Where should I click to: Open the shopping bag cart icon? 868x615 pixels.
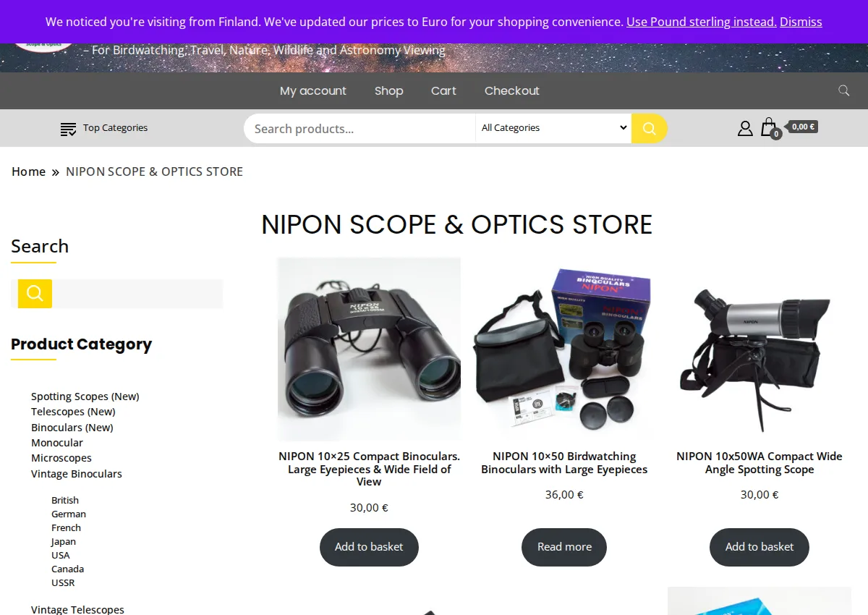pos(768,127)
